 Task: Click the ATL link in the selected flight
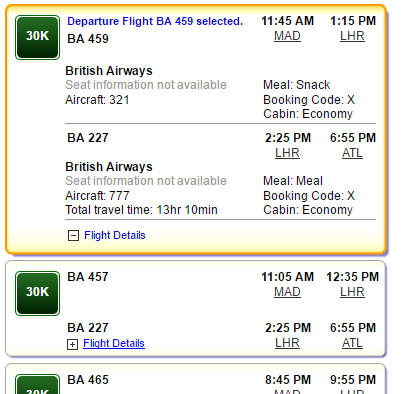pos(352,153)
